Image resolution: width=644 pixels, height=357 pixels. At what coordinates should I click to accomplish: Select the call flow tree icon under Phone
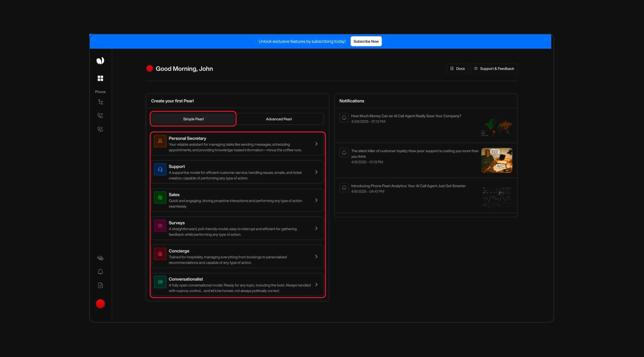[100, 102]
